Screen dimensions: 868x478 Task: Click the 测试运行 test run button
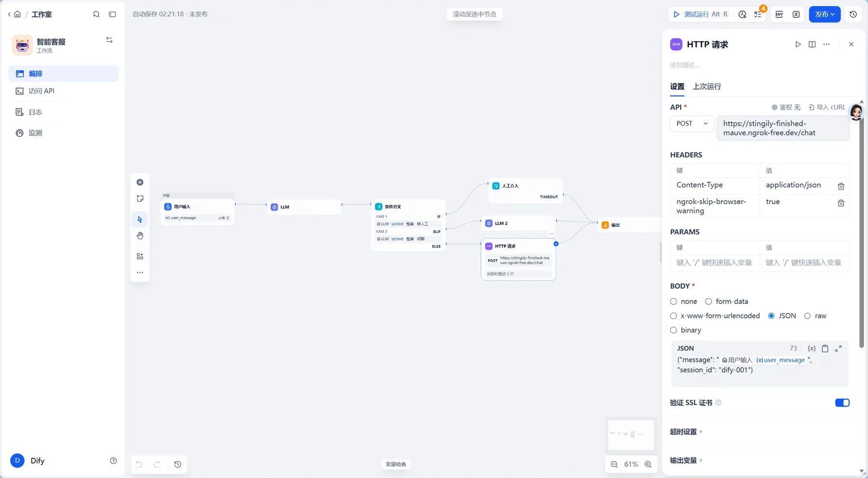(700, 14)
